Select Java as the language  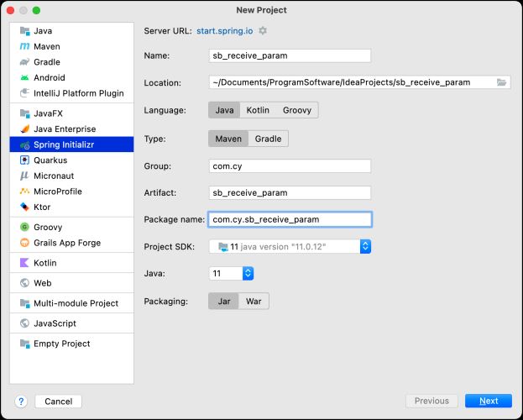tap(224, 110)
